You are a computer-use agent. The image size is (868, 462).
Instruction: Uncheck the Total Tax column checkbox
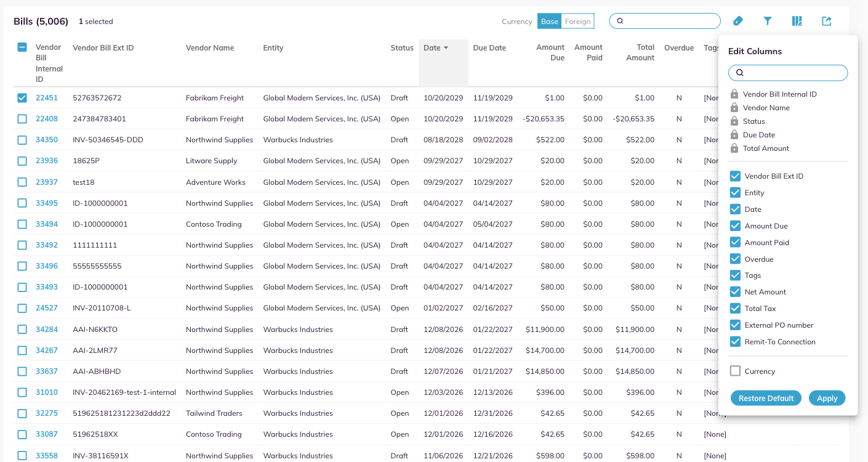[735, 309]
